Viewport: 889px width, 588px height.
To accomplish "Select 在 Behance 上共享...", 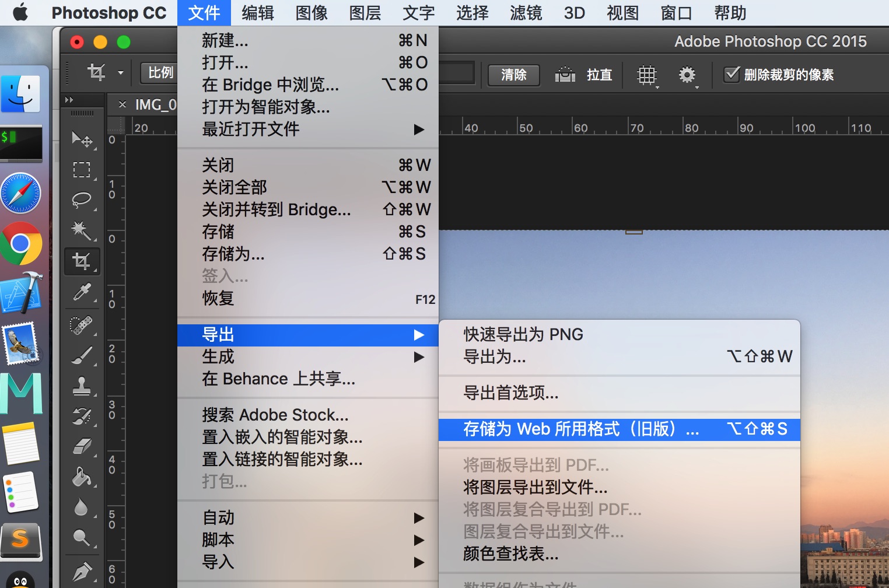I will coord(308,379).
